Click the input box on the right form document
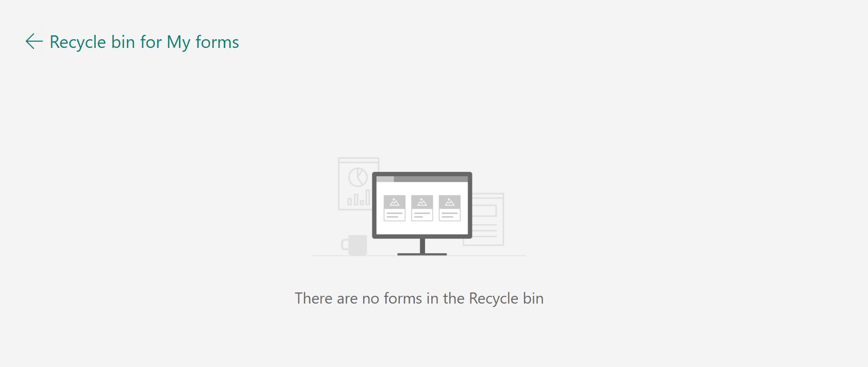 pos(485,211)
